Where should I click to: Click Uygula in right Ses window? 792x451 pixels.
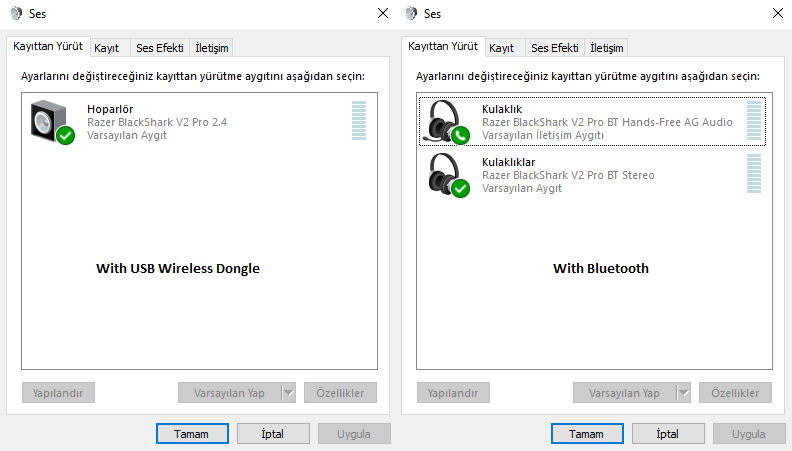(749, 434)
